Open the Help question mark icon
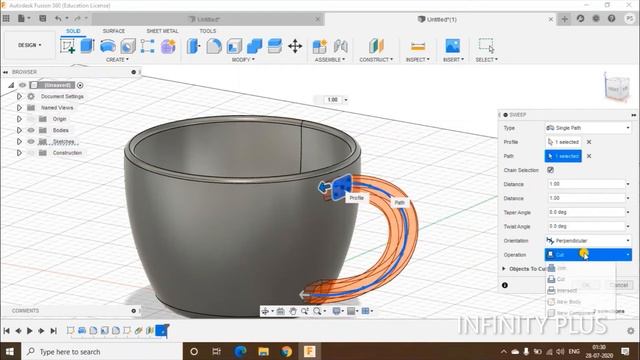The image size is (640, 360). 611,18
